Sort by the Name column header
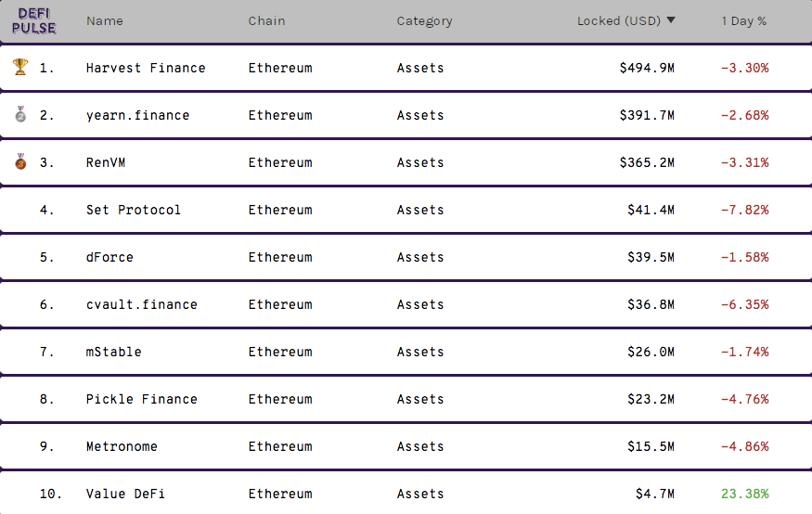 click(104, 20)
